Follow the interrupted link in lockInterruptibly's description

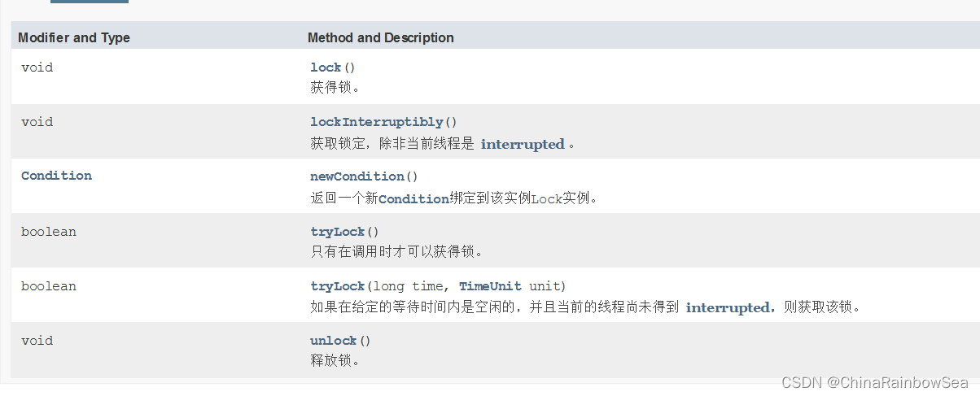click(x=523, y=144)
